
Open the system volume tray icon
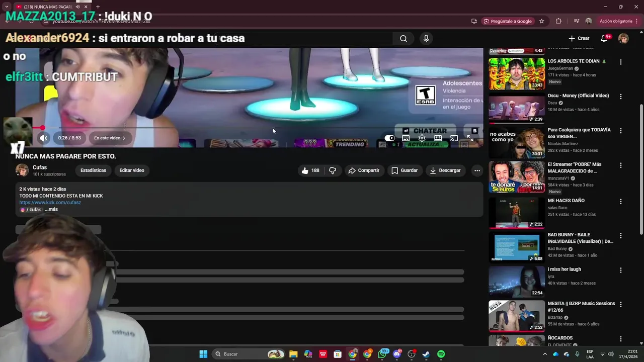click(612, 354)
